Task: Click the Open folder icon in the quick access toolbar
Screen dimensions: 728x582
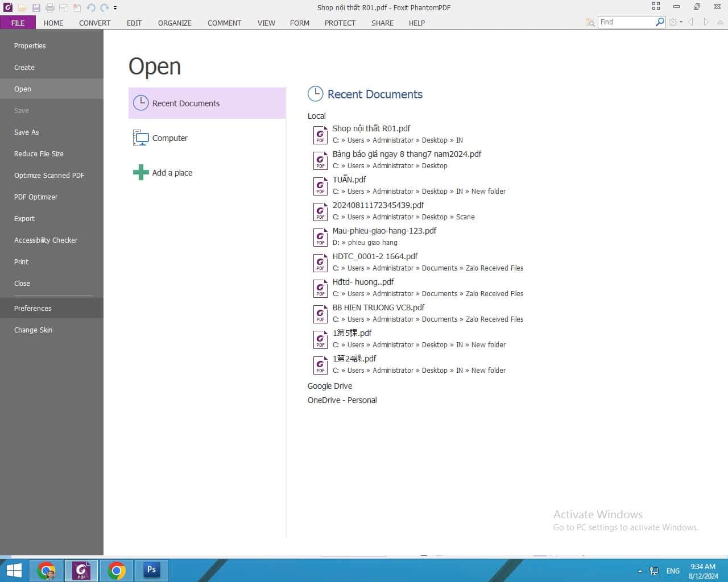Action: coord(22,7)
